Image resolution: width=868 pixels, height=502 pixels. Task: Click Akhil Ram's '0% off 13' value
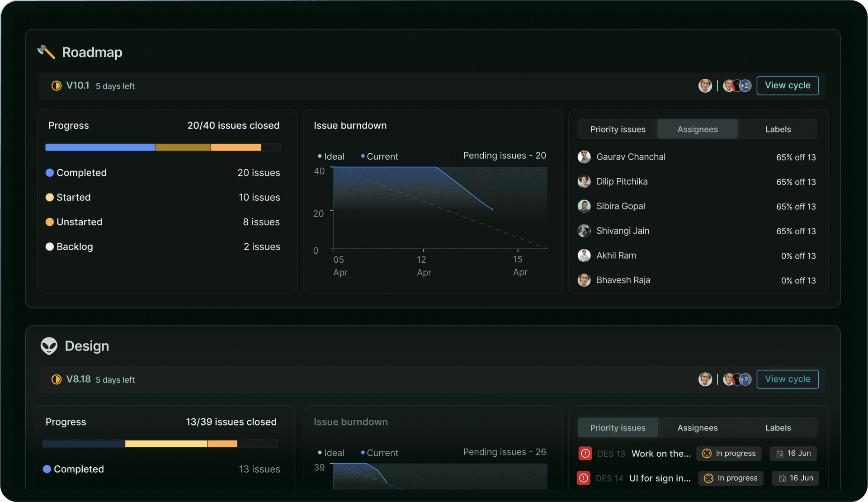coord(798,256)
